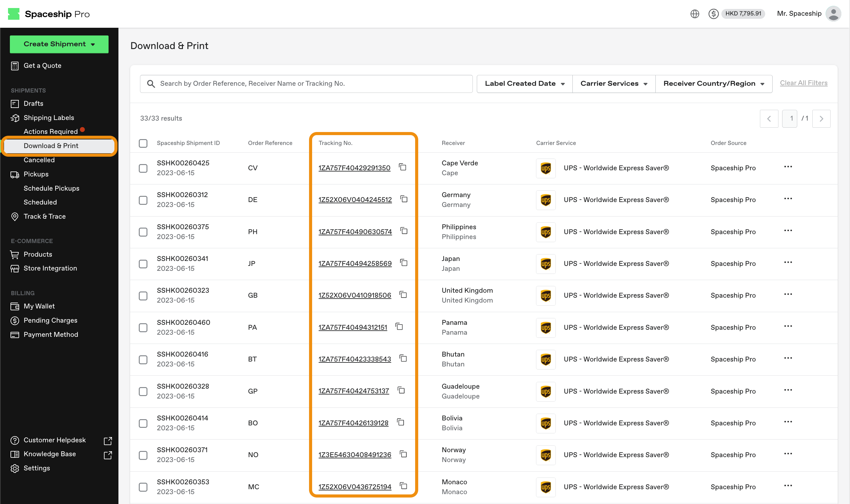Go to the previous results page
This screenshot has height=504, width=850.
769,118
